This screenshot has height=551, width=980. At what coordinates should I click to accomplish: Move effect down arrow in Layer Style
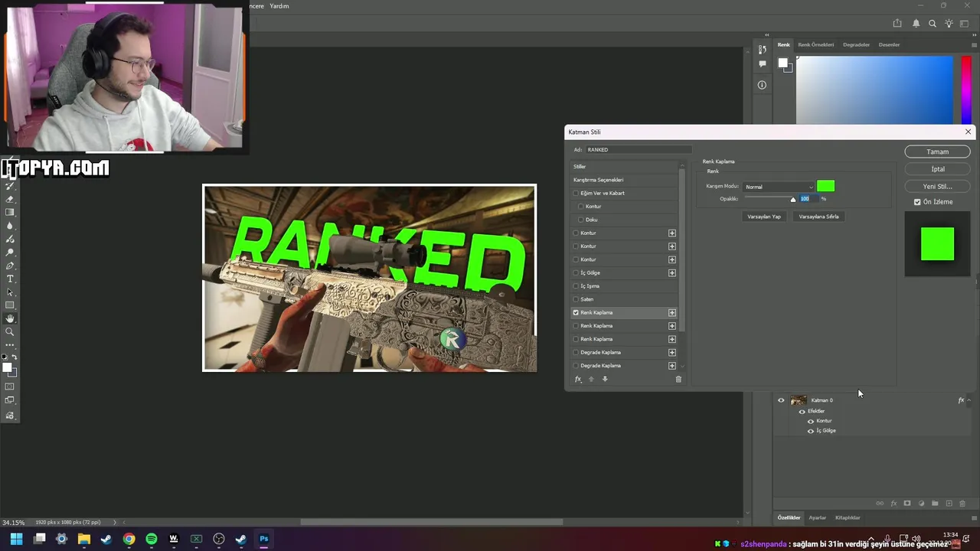pyautogui.click(x=605, y=379)
